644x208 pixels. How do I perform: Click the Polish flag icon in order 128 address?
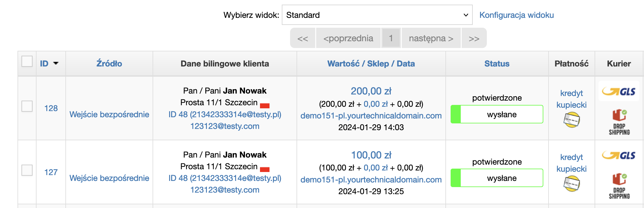265,104
